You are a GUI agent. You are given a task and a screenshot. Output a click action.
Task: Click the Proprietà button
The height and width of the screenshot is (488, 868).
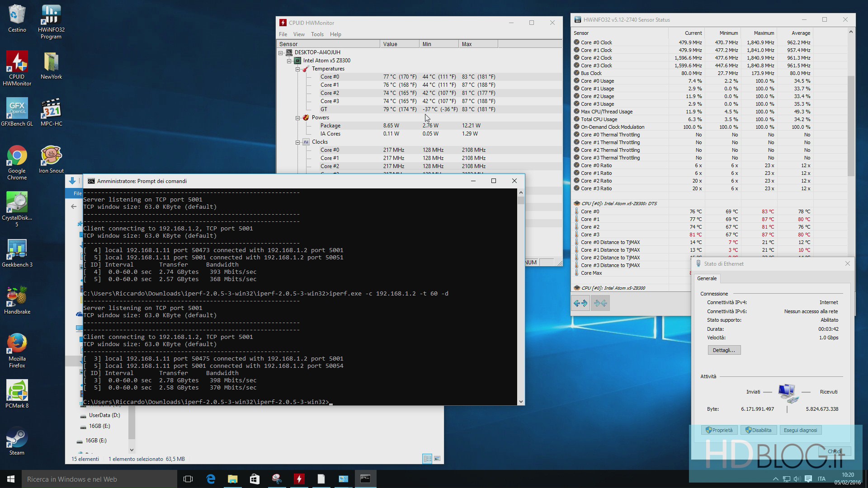point(719,430)
